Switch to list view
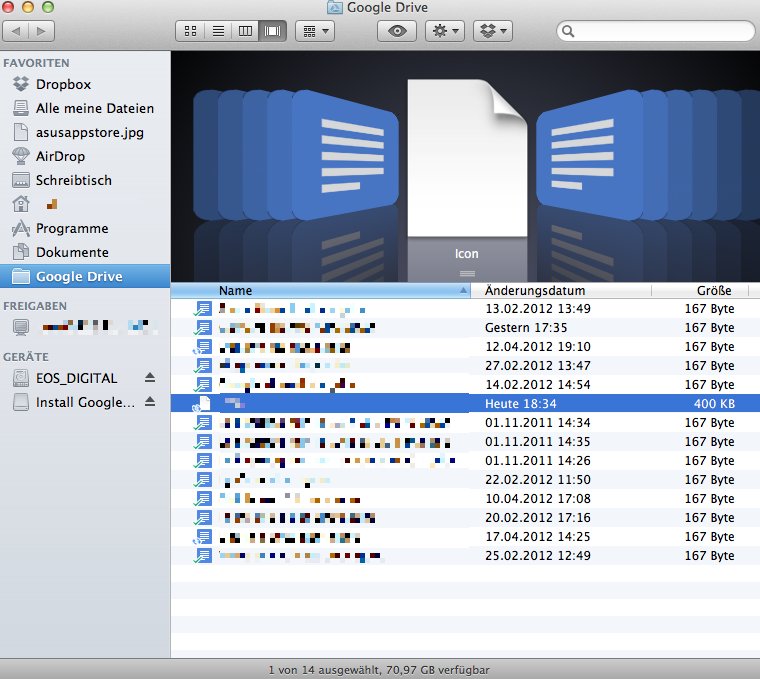Image resolution: width=760 pixels, height=679 pixels. [218, 32]
